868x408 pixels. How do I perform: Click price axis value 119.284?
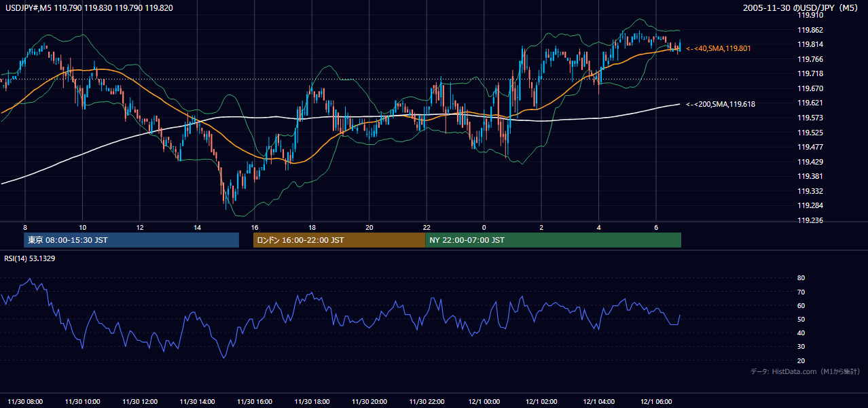click(x=810, y=205)
